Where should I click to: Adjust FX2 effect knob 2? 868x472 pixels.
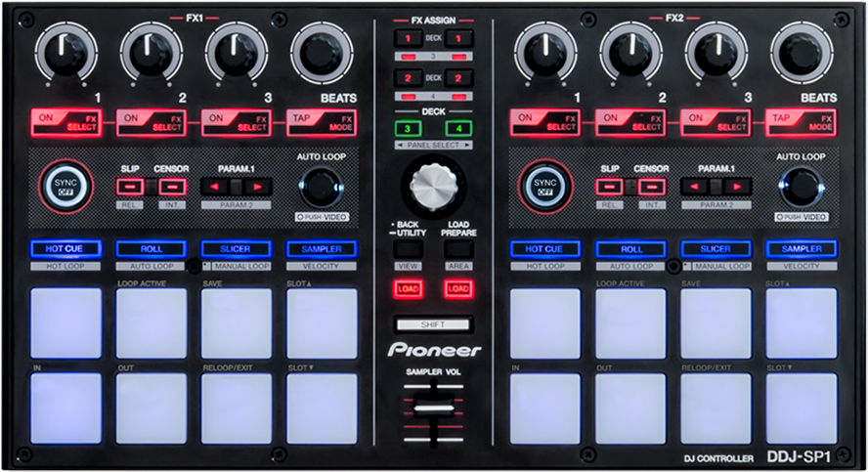631,53
